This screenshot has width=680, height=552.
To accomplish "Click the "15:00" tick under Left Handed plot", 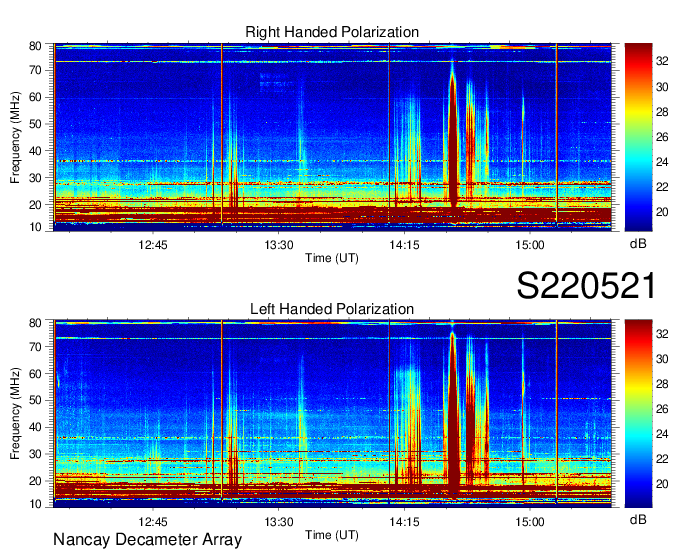I will coord(530,522).
